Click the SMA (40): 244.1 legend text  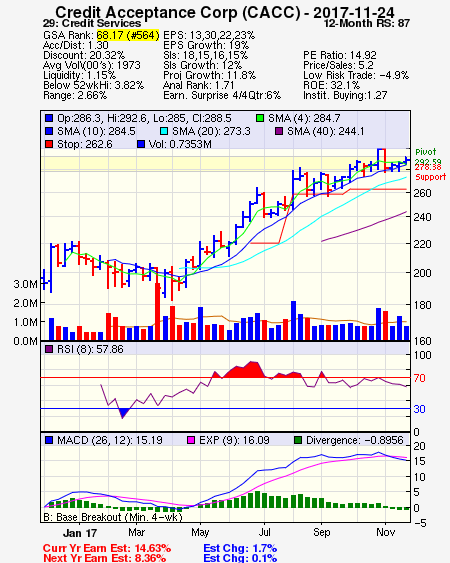(326, 131)
